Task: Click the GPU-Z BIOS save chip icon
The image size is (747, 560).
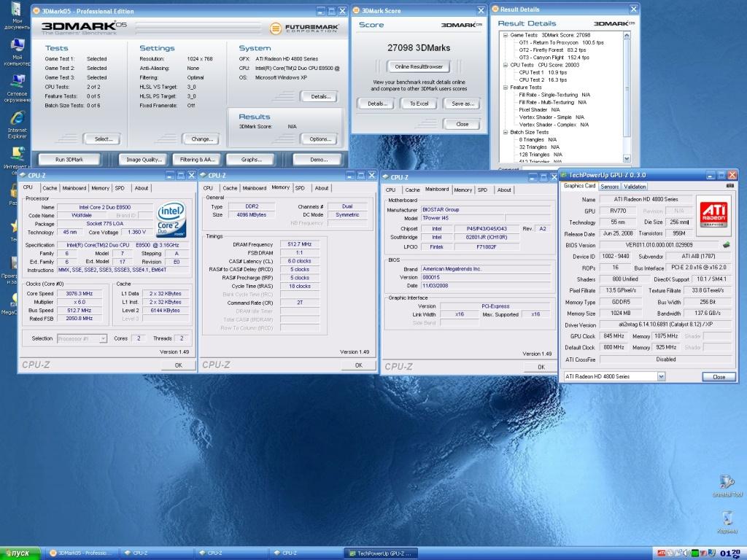Action: point(726,245)
